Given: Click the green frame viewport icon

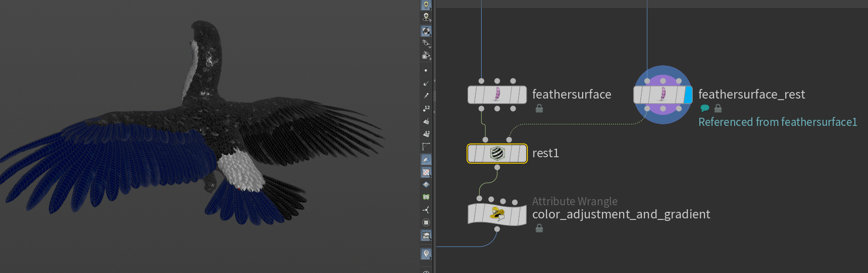Looking at the screenshot, I should [426, 197].
